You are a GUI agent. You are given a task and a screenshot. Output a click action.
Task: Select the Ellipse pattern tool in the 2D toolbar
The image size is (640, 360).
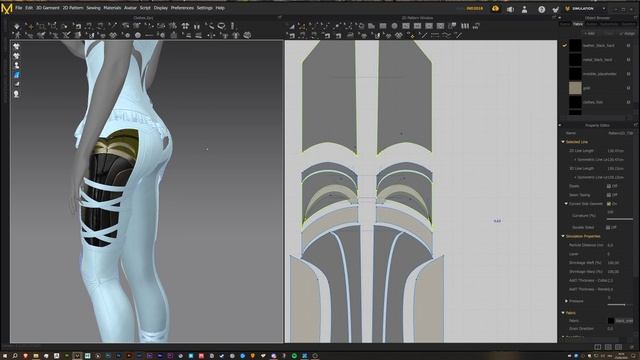coord(394,26)
